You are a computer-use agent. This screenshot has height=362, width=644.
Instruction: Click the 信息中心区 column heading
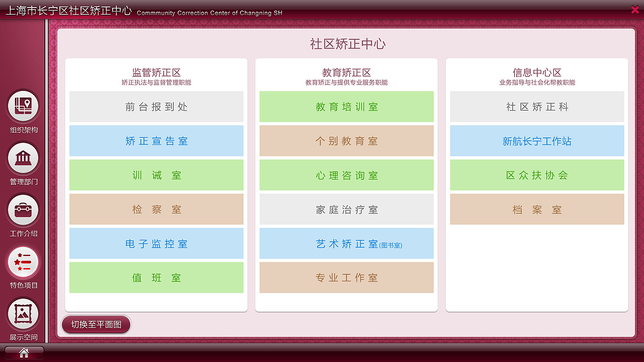[537, 72]
